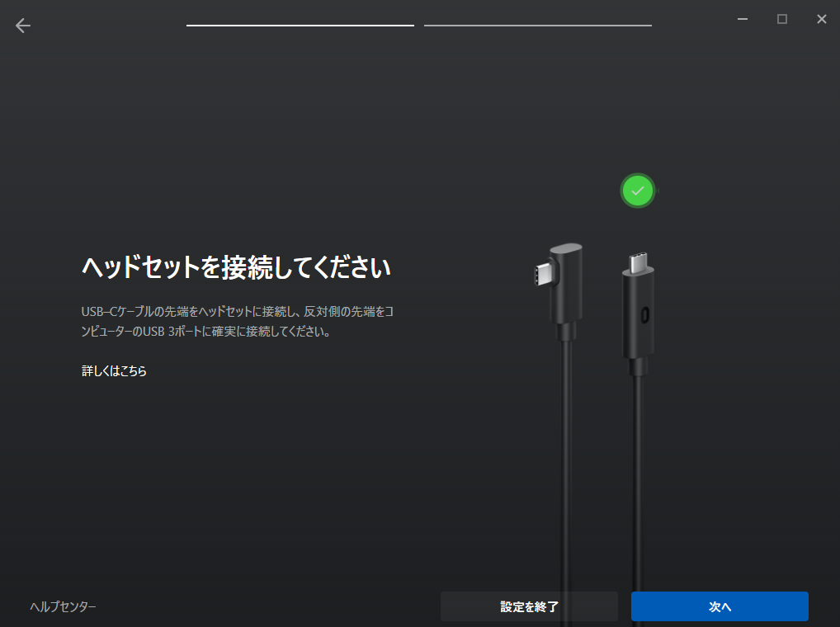Image resolution: width=840 pixels, height=627 pixels.
Task: Close the setup window
Action: [x=822, y=19]
